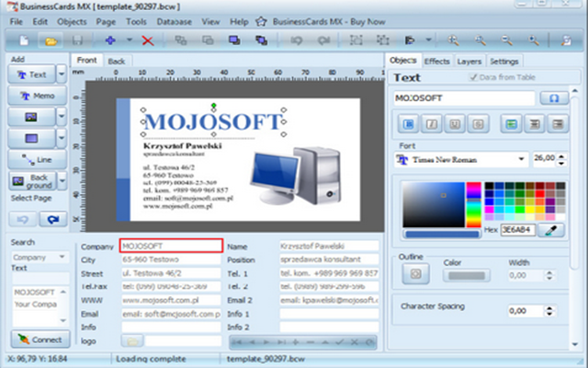Add a rectangle shape from left panel
The image size is (588, 368).
31,139
